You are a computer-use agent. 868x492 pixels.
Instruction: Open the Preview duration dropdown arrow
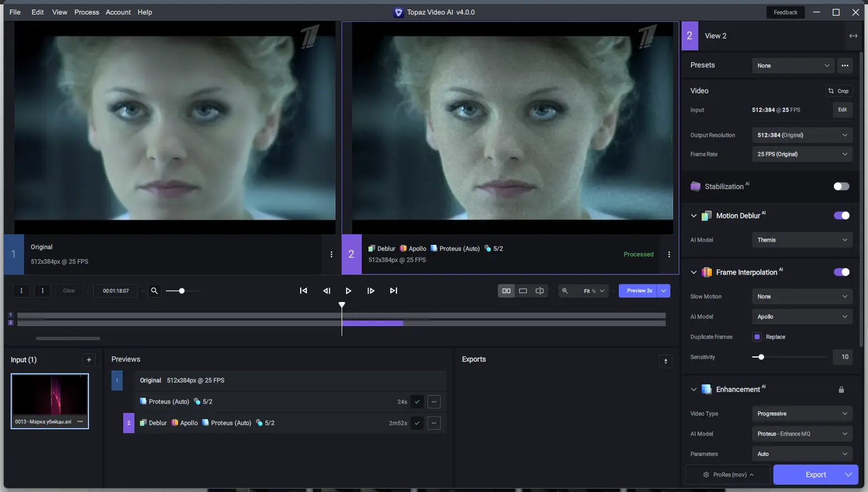[664, 291]
